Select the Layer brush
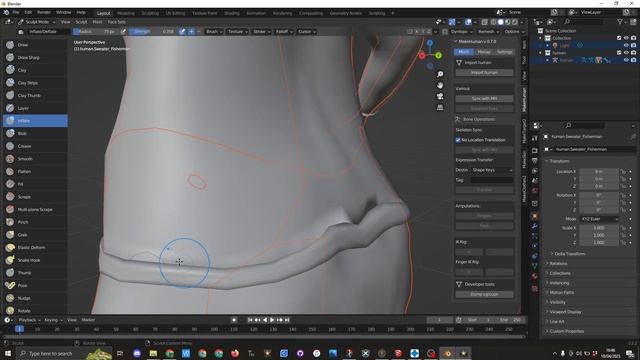Screen dimensions: 640x360 pyautogui.click(x=35, y=108)
